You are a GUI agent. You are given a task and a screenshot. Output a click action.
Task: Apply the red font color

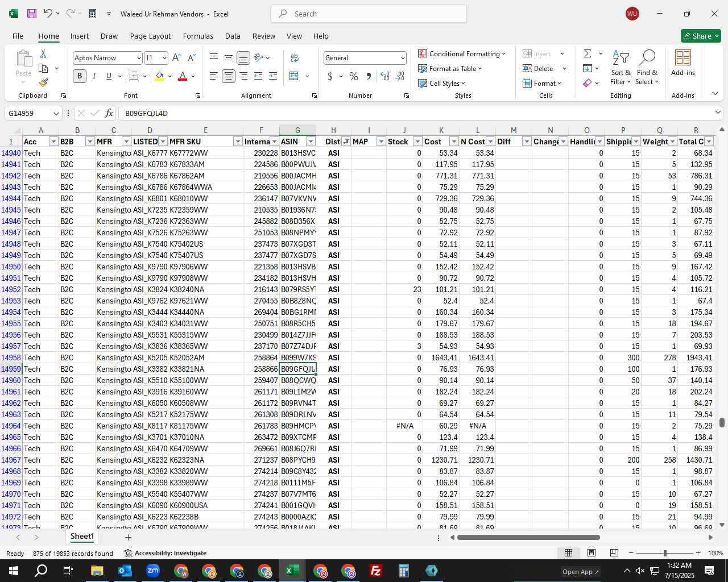[183, 76]
